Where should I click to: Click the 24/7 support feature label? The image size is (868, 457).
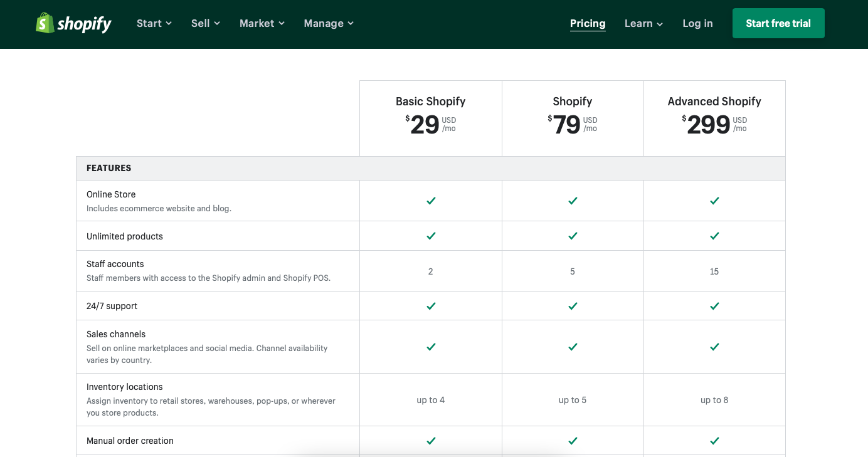point(112,306)
